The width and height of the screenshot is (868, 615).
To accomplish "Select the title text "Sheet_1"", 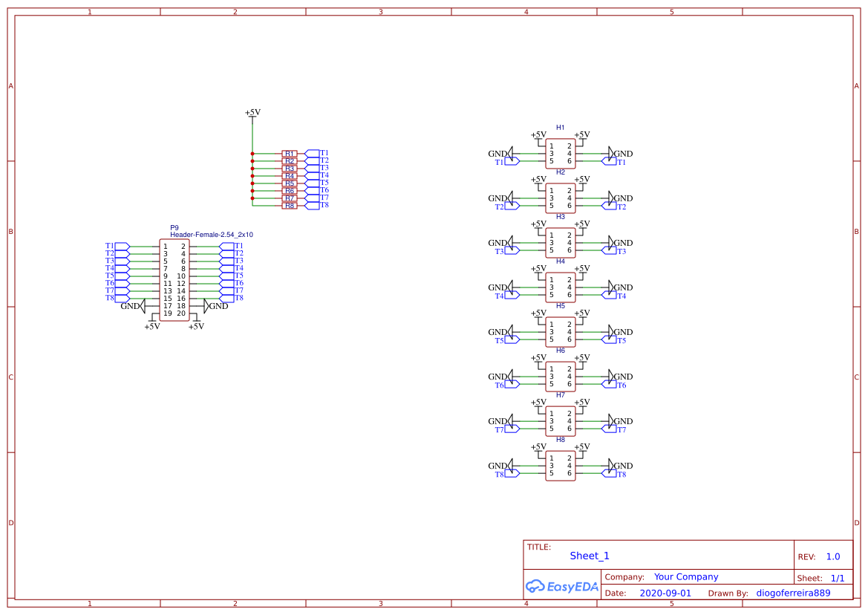I will tap(590, 556).
